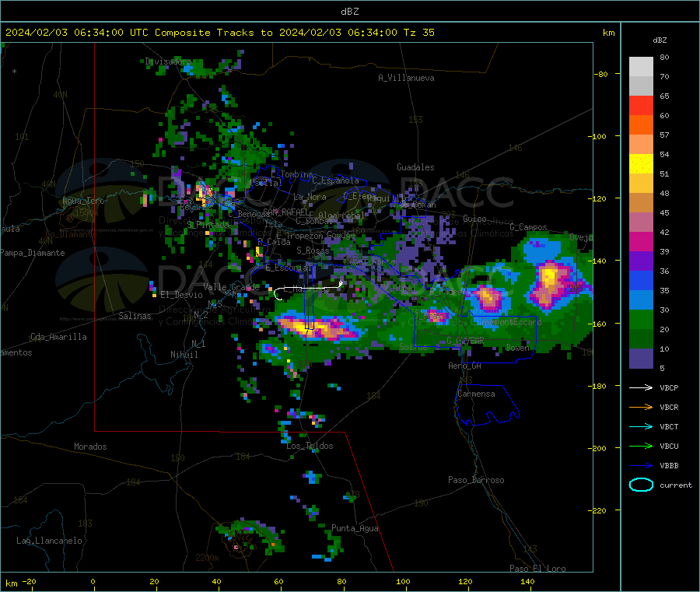Click the 'El_Desvio' place label

point(182,295)
